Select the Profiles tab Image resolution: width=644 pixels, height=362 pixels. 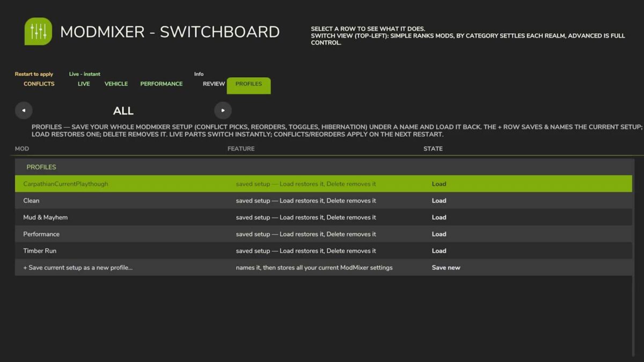point(248,85)
